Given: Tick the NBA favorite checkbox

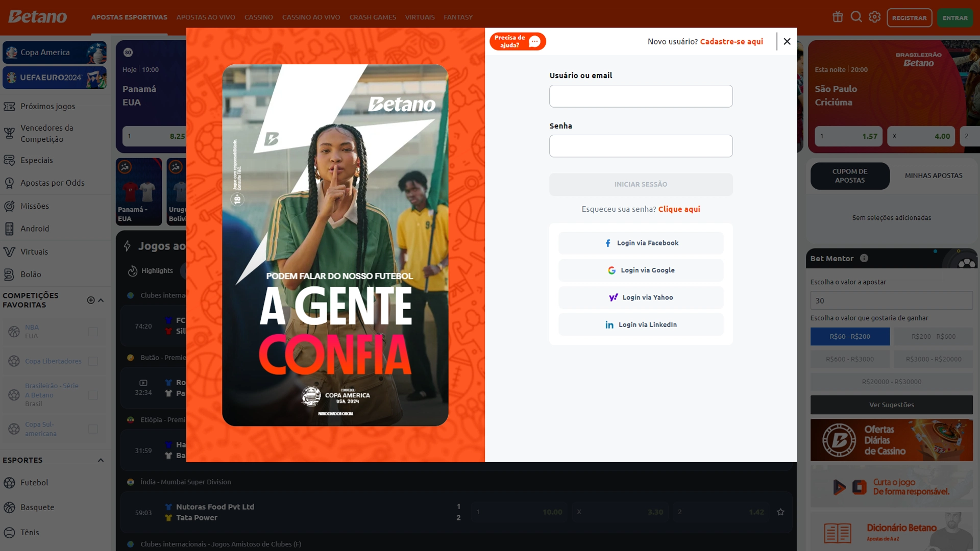Looking at the screenshot, I should pyautogui.click(x=93, y=332).
